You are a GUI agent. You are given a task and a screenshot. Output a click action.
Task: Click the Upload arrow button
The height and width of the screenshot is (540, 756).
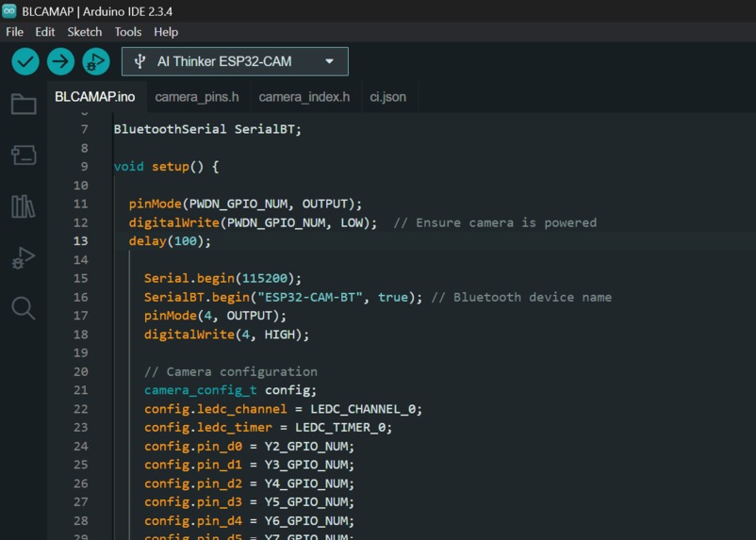[60, 61]
